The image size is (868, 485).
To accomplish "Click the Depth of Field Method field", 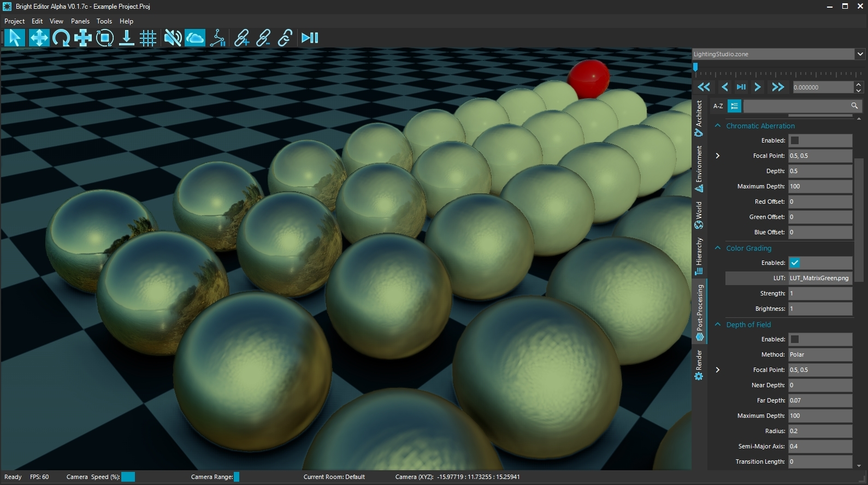I will point(820,354).
